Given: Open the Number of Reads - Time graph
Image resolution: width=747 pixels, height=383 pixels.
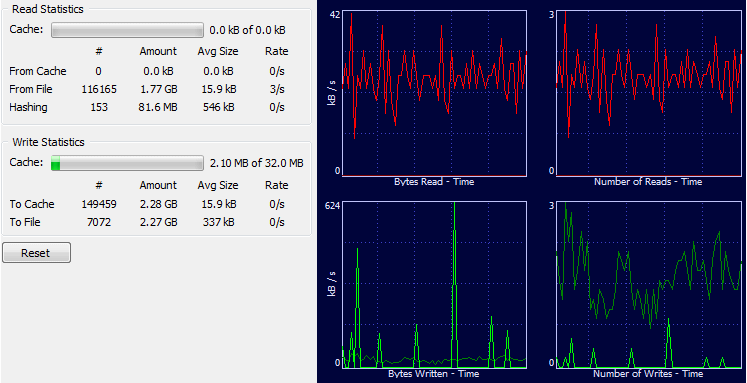Looking at the screenshot, I should (649, 93).
